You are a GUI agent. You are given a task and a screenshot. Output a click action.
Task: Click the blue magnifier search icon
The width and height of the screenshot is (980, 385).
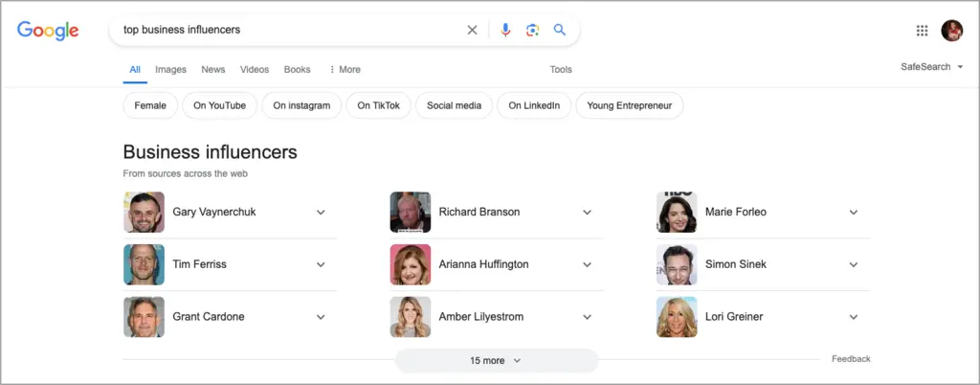tap(559, 30)
